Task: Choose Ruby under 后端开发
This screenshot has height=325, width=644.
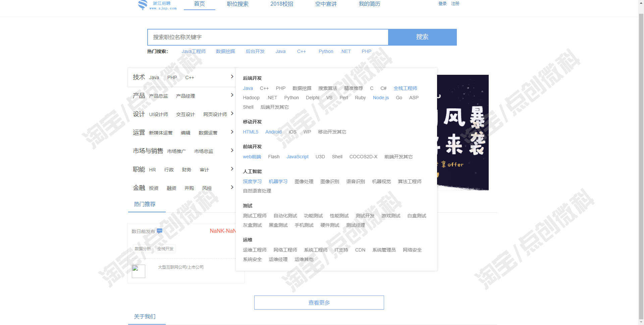Action: [x=360, y=98]
